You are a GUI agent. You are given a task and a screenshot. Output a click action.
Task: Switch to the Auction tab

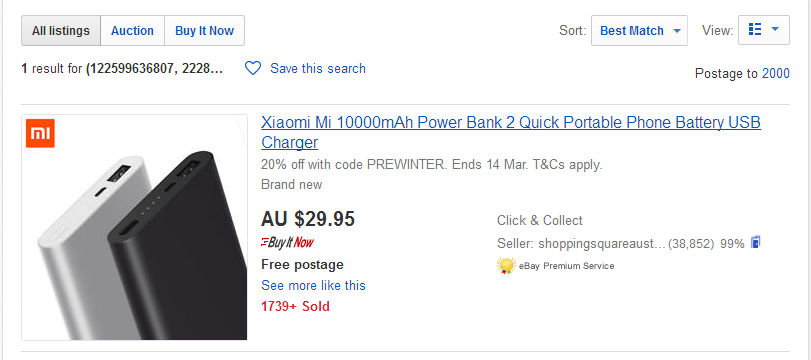[x=132, y=31]
